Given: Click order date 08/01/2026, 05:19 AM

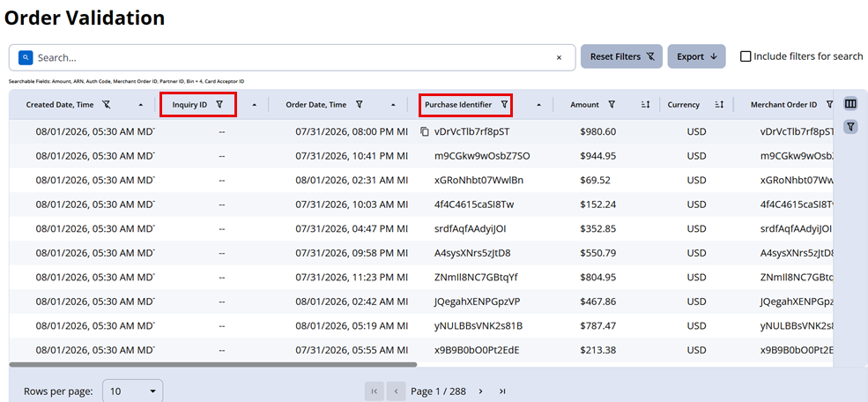Looking at the screenshot, I should click(352, 327).
